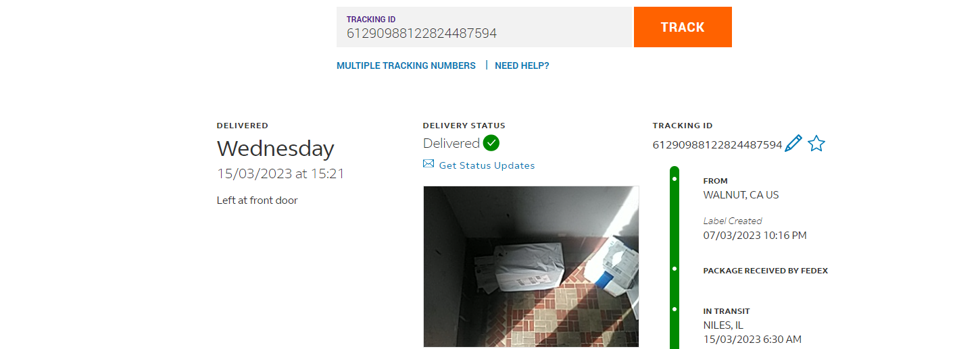Image resolution: width=980 pixels, height=349 pixels.
Task: Click the WALNUT, CA US origin text
Action: pos(741,195)
